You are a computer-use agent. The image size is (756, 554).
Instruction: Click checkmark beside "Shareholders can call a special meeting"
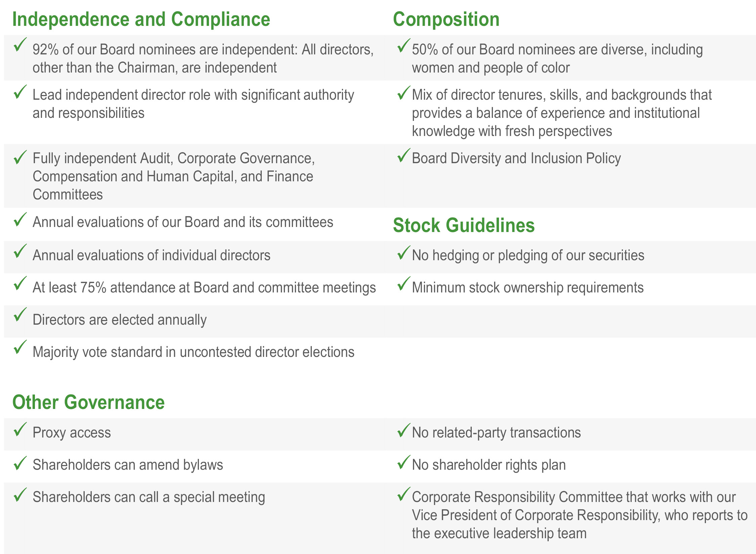pos(20,495)
